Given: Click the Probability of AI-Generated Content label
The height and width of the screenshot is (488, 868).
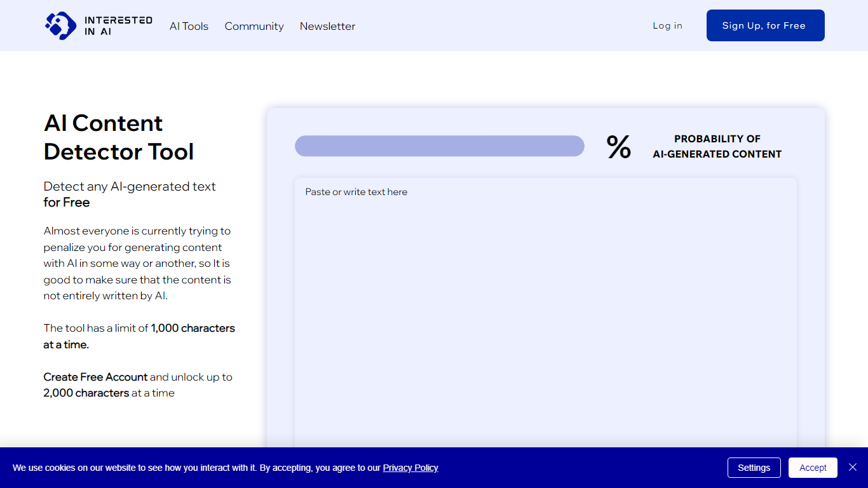Looking at the screenshot, I should tap(717, 146).
